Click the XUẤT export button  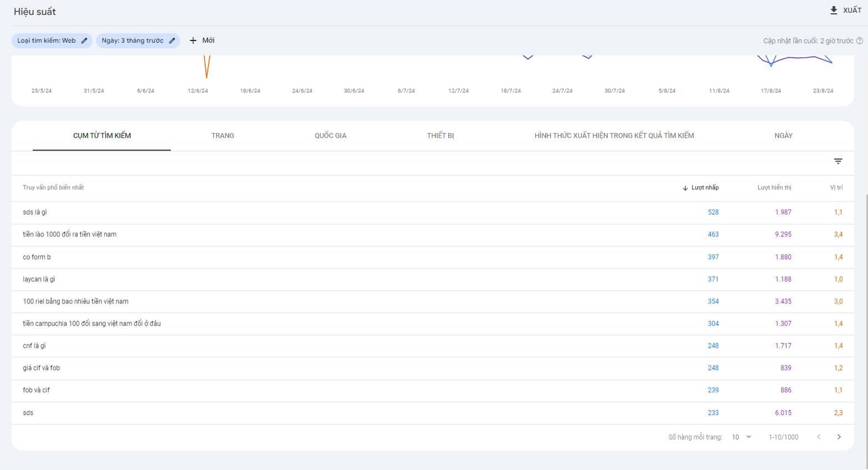point(846,11)
